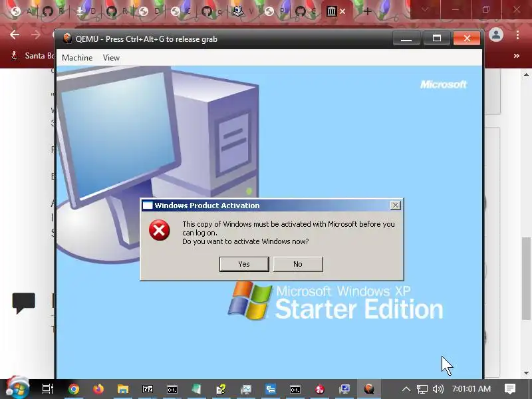
Task: Open the Santa bookmark in bookmarks bar
Action: [x=32, y=56]
